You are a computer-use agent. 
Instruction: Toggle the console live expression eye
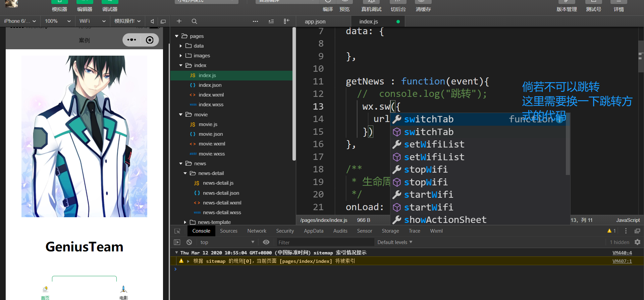[266, 242]
